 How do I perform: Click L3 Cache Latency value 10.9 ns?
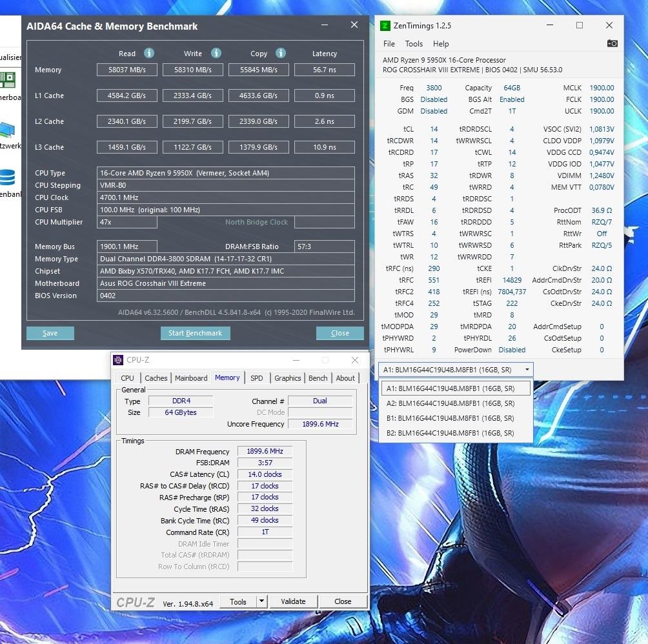point(325,147)
